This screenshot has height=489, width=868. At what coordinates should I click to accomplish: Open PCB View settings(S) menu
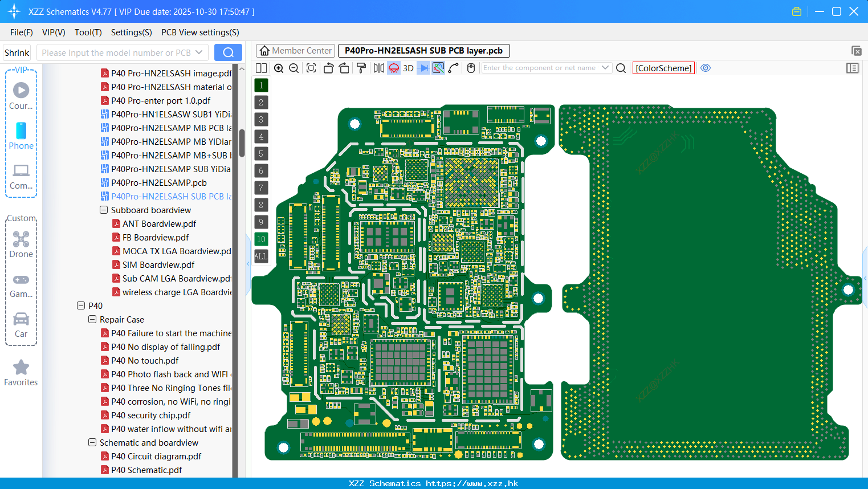click(200, 32)
